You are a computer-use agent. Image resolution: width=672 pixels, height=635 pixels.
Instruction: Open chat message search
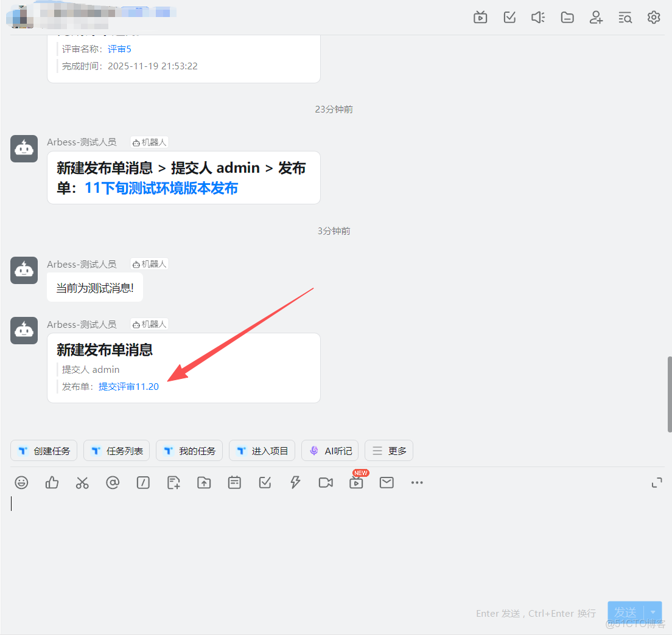[625, 17]
